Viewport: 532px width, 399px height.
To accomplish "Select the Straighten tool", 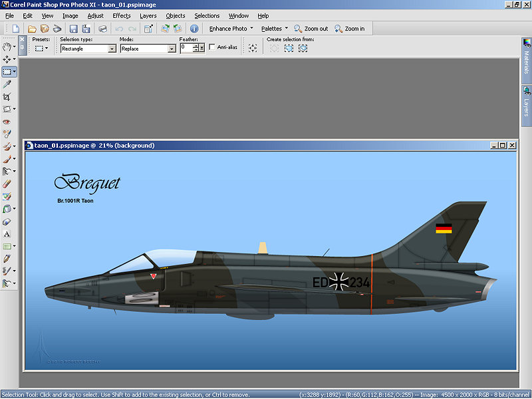I will [x=7, y=109].
